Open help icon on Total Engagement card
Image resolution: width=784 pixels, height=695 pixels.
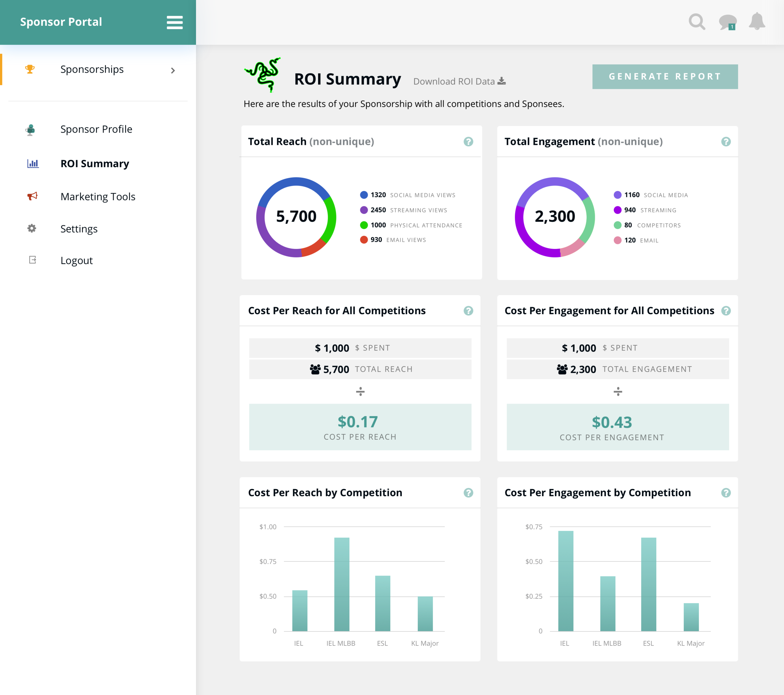coord(725,141)
